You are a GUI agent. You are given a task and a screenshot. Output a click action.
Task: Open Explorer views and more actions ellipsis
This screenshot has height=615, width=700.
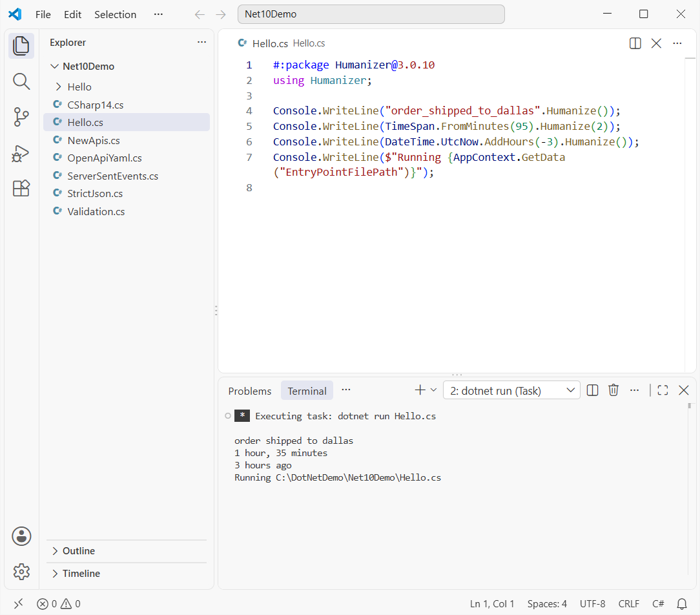[x=201, y=42]
